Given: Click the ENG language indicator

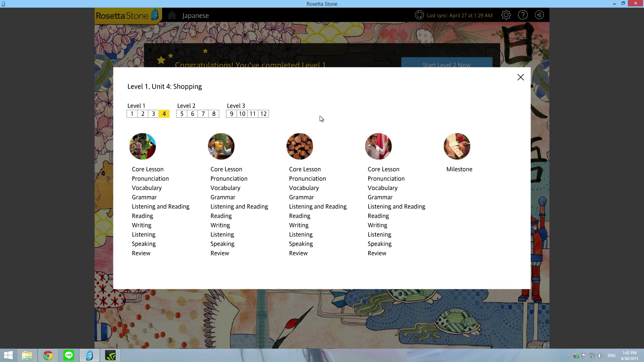Looking at the screenshot, I should pyautogui.click(x=611, y=356).
